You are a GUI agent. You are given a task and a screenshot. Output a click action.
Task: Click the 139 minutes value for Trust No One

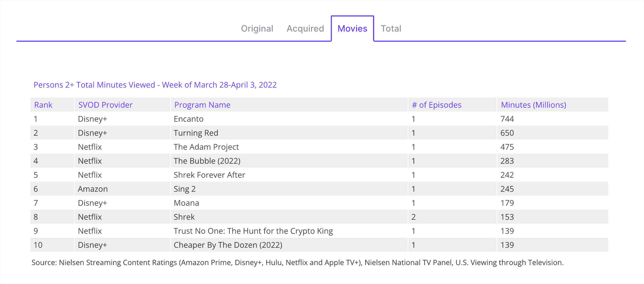(507, 231)
